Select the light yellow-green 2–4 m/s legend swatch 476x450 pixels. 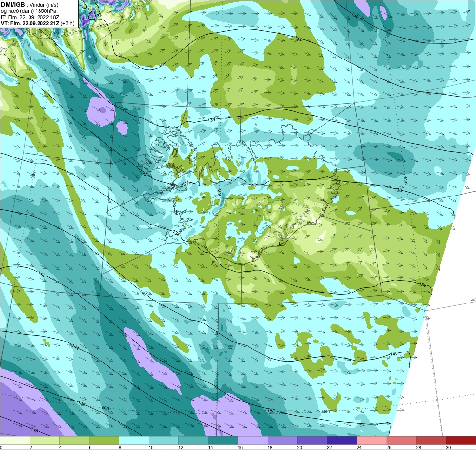45,440
